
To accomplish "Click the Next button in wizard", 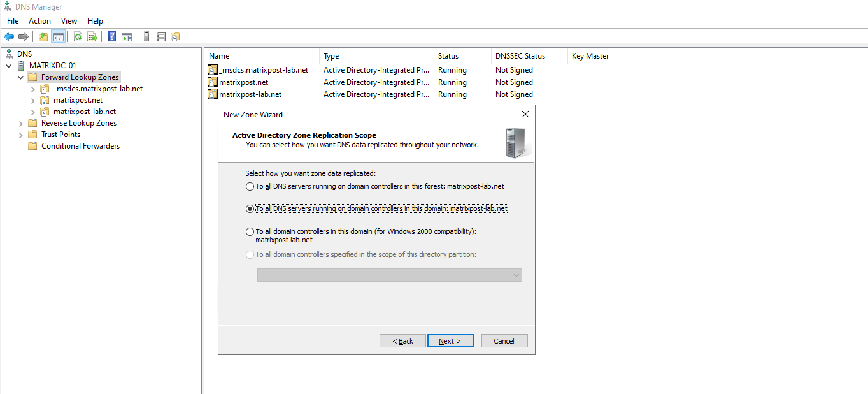I will coord(450,341).
